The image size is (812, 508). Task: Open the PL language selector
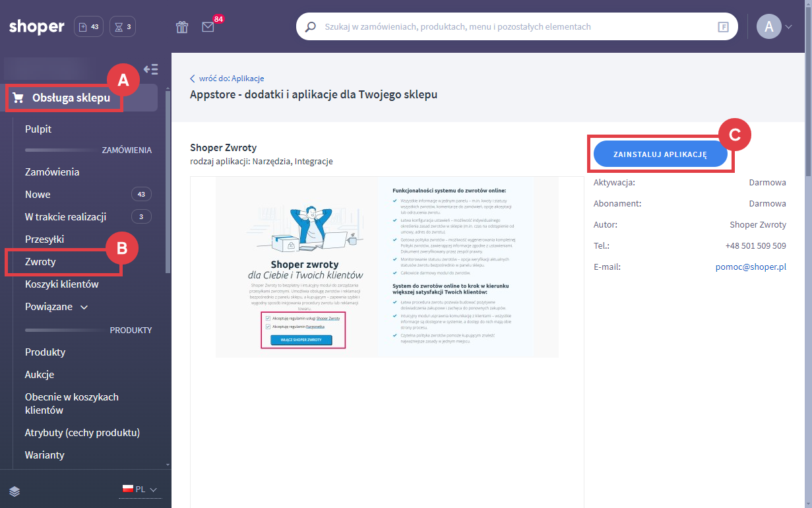[140, 490]
